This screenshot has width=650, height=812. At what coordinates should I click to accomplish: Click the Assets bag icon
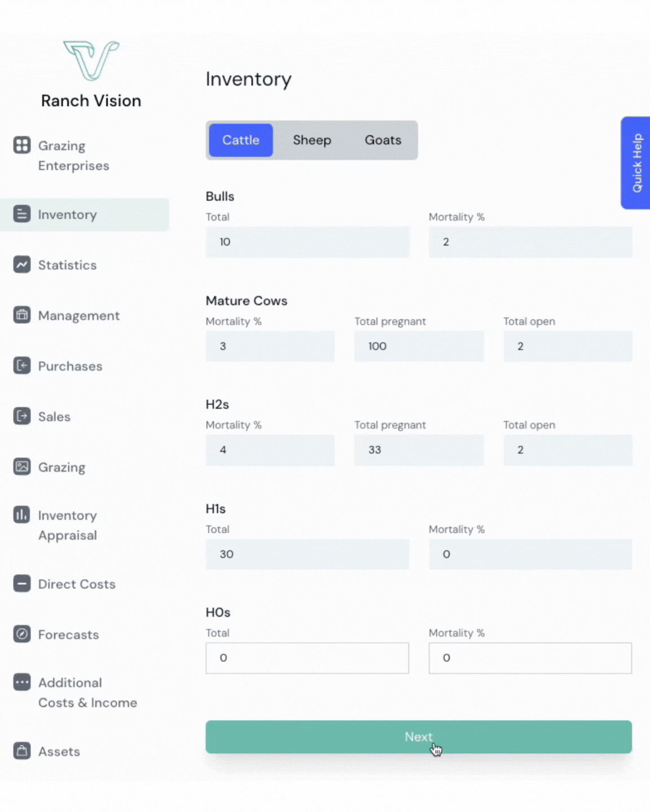point(22,751)
